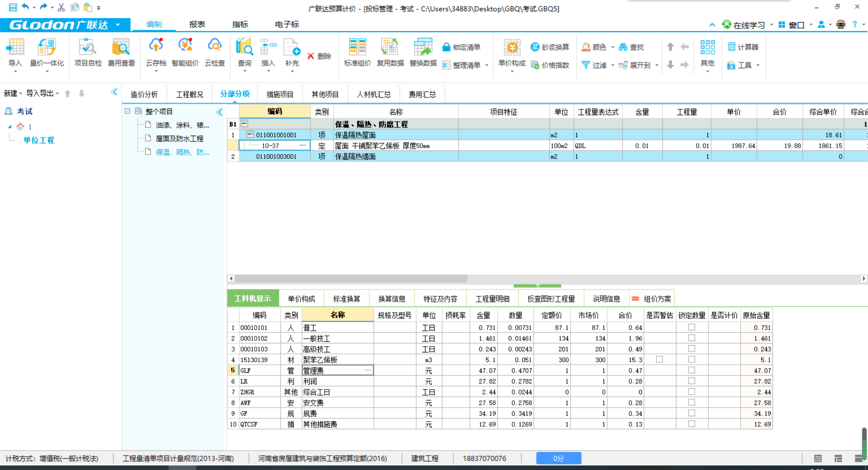Image resolution: width=868 pixels, height=470 pixels.
Task: Check 锁定数量 for 其他措施费 row
Action: pos(692,424)
